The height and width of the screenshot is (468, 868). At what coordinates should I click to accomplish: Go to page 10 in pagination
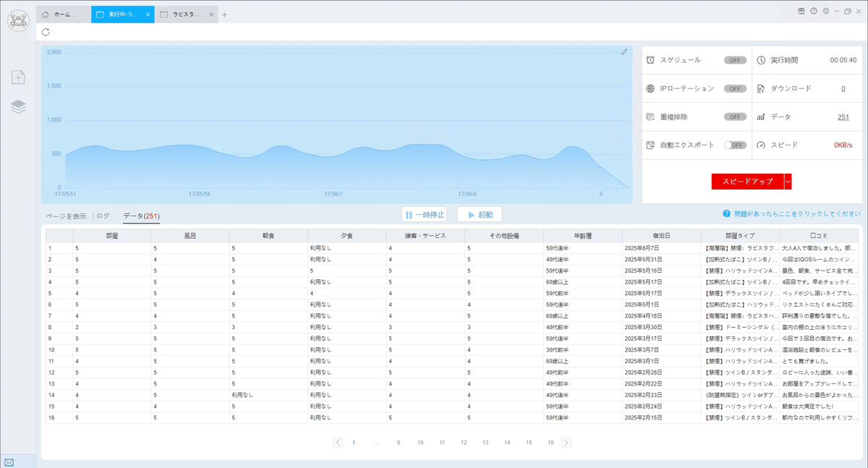(420, 442)
